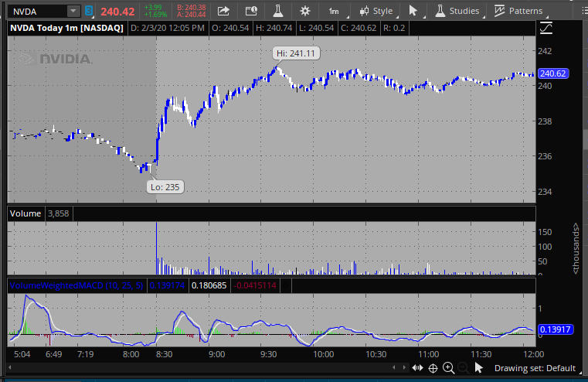Click the Lo: 235 price bubble
This screenshot has height=382, width=588.
[x=165, y=187]
